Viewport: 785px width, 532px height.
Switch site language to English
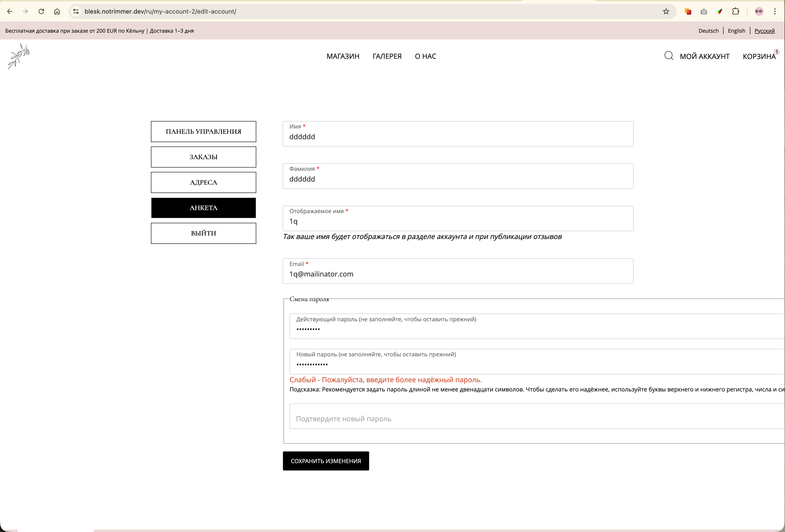pos(736,31)
